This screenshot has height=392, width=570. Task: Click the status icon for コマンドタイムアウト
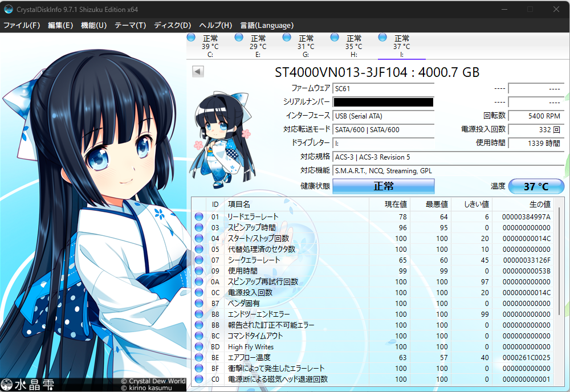click(199, 336)
